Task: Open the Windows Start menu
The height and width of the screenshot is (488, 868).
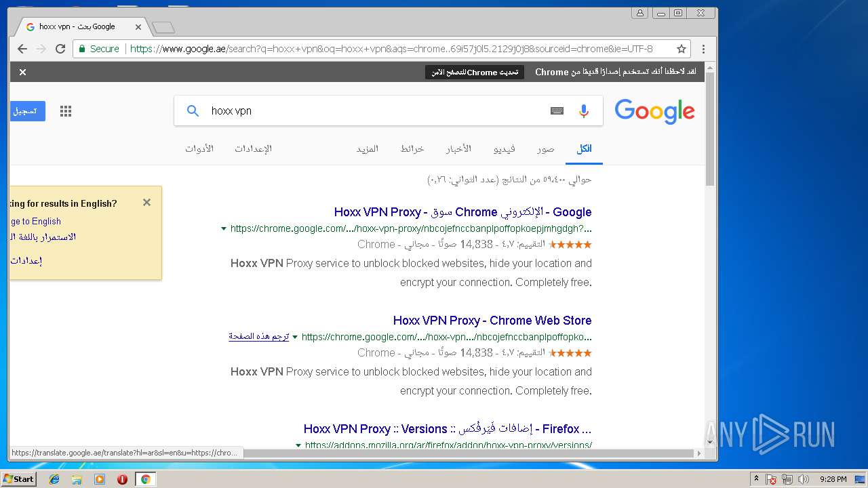Action: pos(18,479)
